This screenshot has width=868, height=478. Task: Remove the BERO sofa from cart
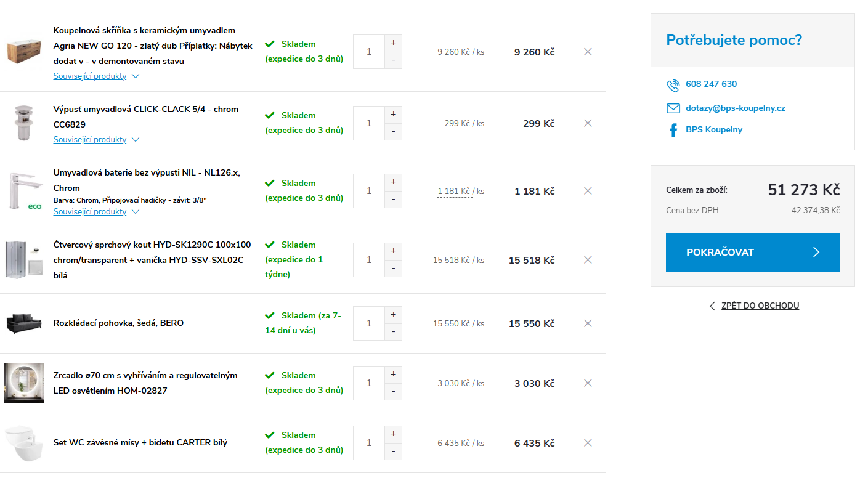(x=588, y=323)
